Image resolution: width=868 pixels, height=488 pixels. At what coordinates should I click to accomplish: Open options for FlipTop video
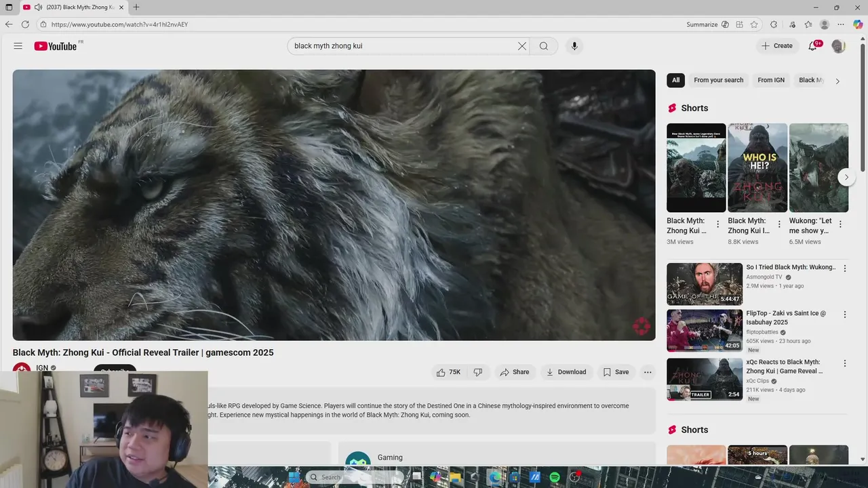pyautogui.click(x=845, y=314)
